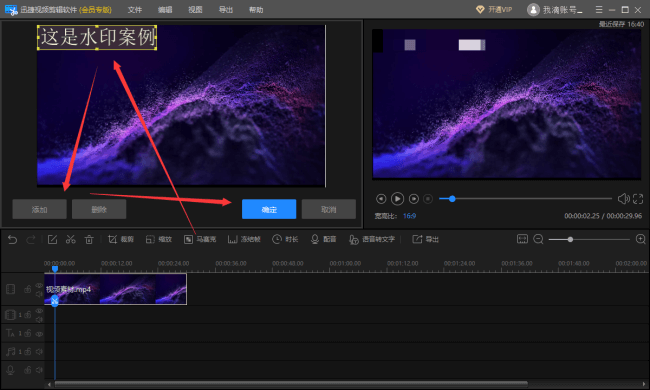Redo the last undone action
This screenshot has width=650, height=390.
coord(31,240)
